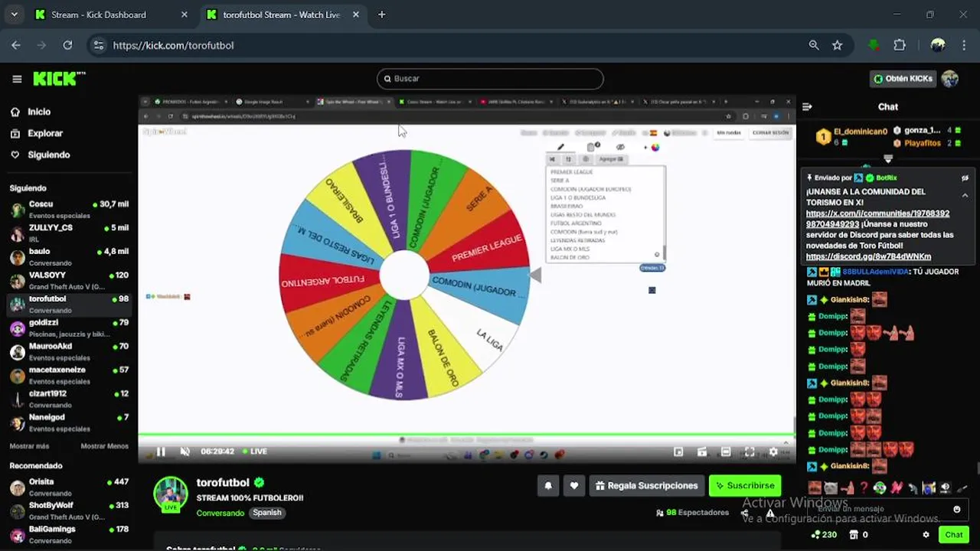
Task: Open the Chrome three-dot menu
Action: 963,45
